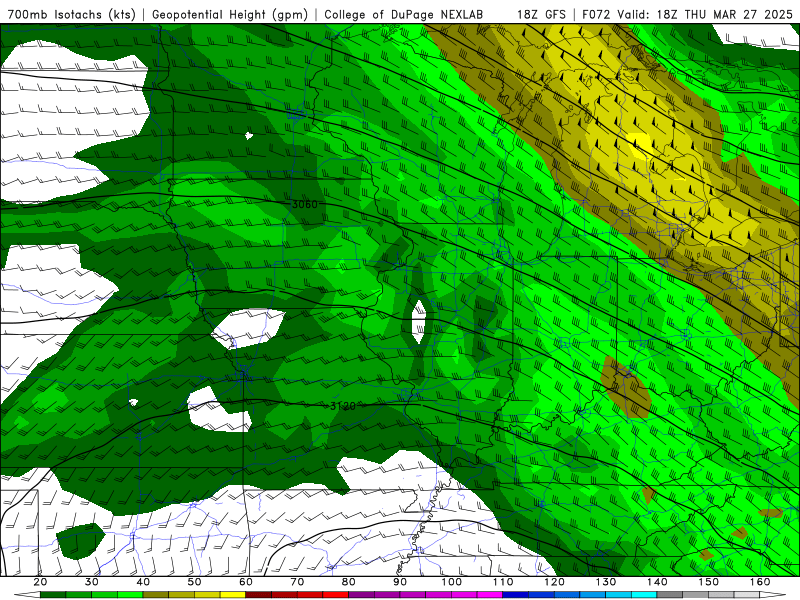800x600 pixels.
Task: Select the bright yellow swatch just before 60
Action: [233, 595]
